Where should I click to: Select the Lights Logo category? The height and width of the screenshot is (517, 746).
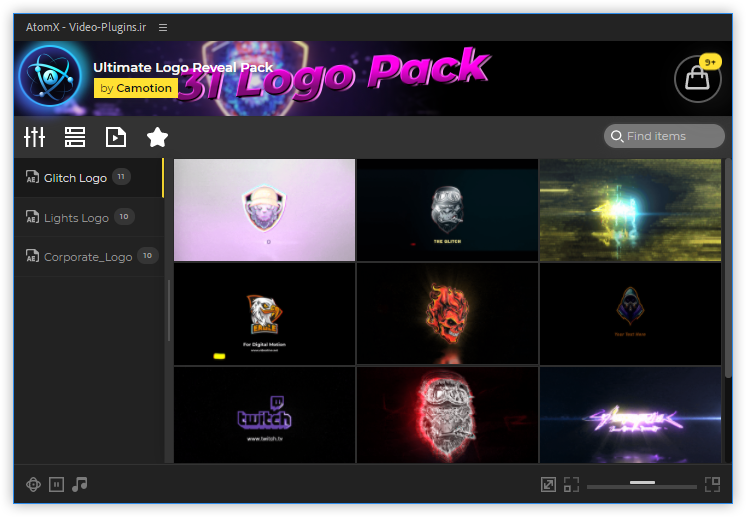[x=89, y=217]
